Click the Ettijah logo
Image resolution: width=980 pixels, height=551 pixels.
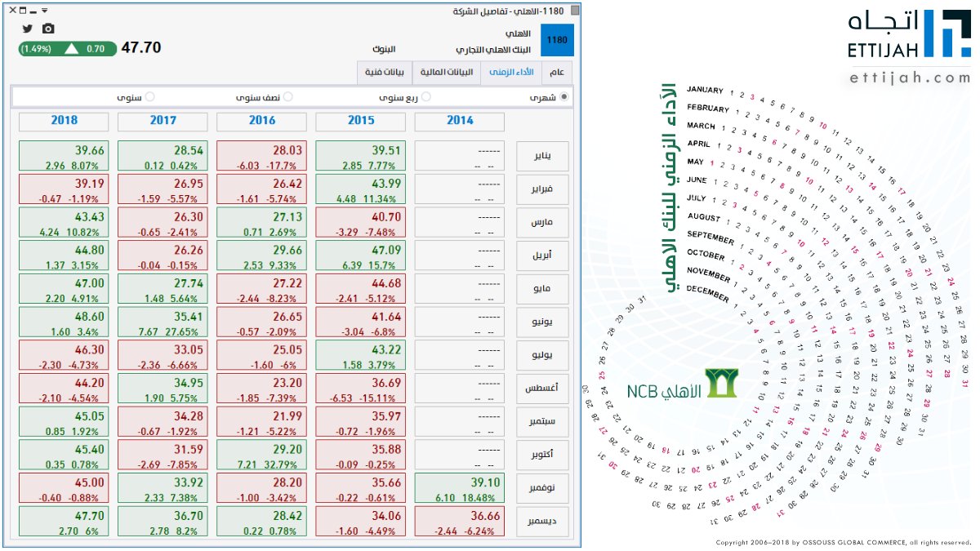[908, 36]
